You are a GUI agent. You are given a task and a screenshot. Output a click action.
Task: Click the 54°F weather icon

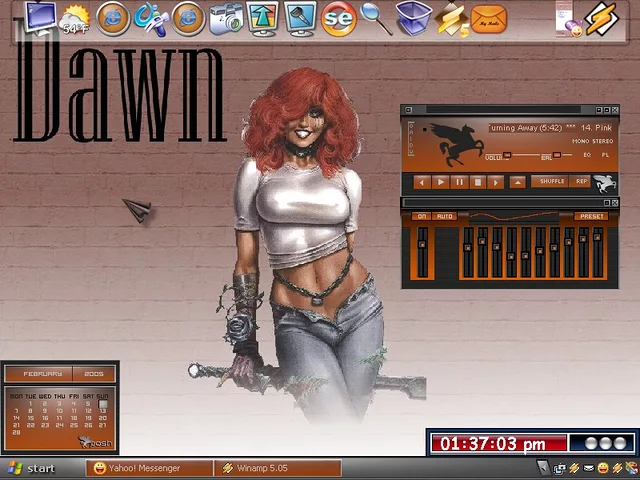(75, 20)
